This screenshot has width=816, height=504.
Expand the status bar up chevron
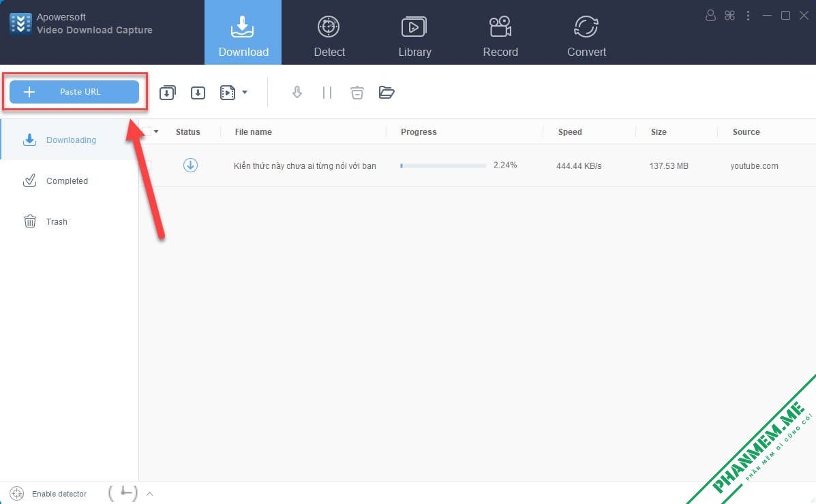pos(149,494)
